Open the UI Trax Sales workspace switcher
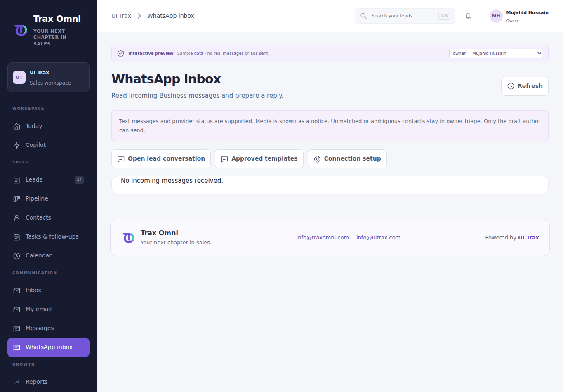The image size is (563, 392). (48, 77)
